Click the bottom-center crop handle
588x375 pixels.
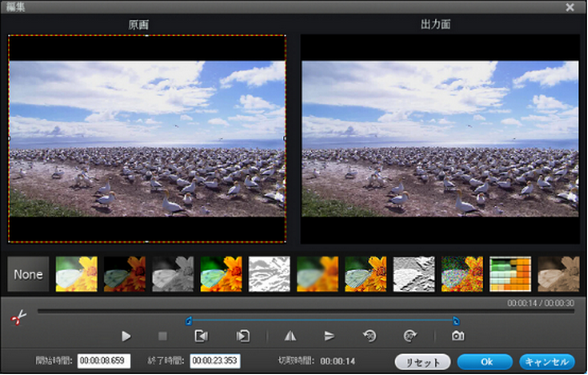point(147,242)
